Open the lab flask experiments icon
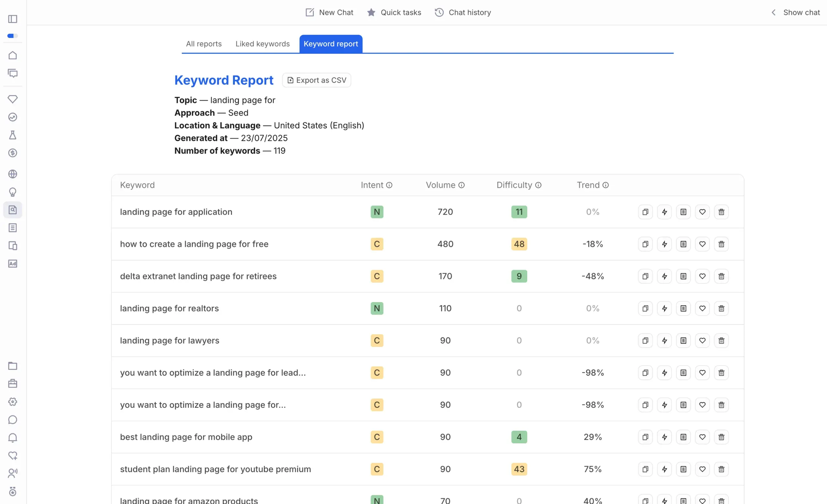This screenshot has height=504, width=827. click(13, 135)
